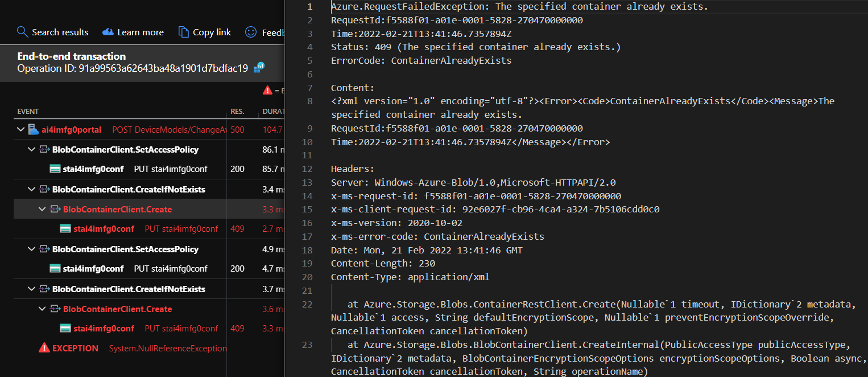Collapse the BlobContainerClient.Create 3.6 ms node

tap(42, 309)
